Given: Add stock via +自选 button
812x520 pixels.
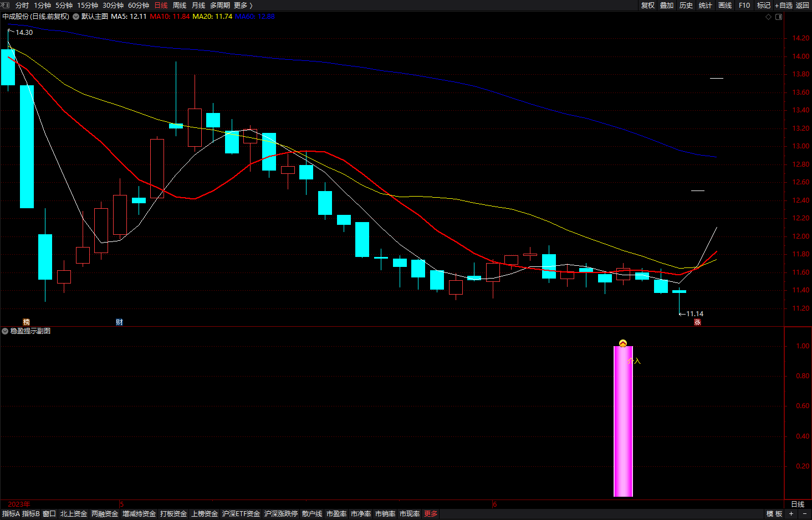Looking at the screenshot, I should 784,6.
